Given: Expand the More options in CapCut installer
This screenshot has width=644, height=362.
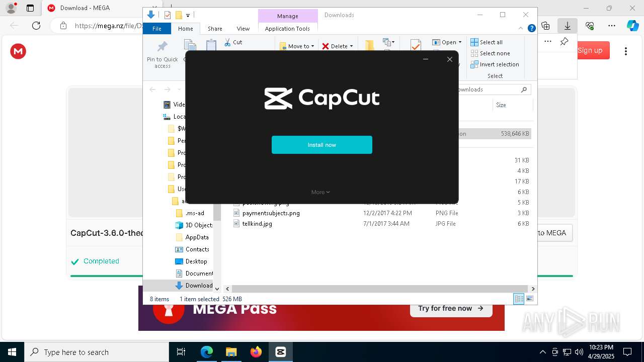Looking at the screenshot, I should (320, 192).
